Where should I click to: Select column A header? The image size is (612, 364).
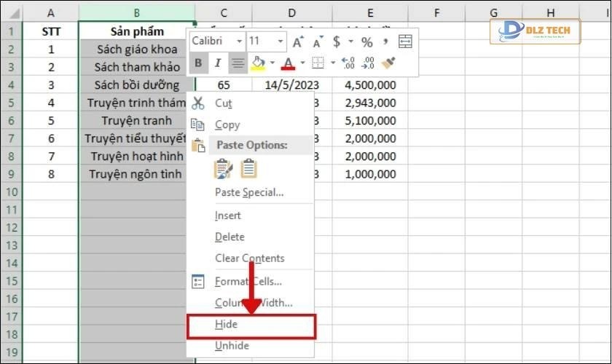point(51,13)
